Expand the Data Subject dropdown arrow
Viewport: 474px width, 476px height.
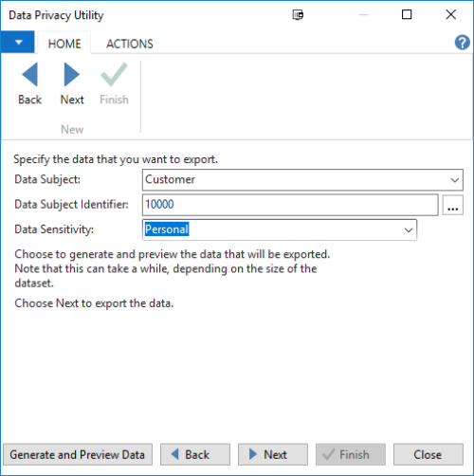[454, 180]
